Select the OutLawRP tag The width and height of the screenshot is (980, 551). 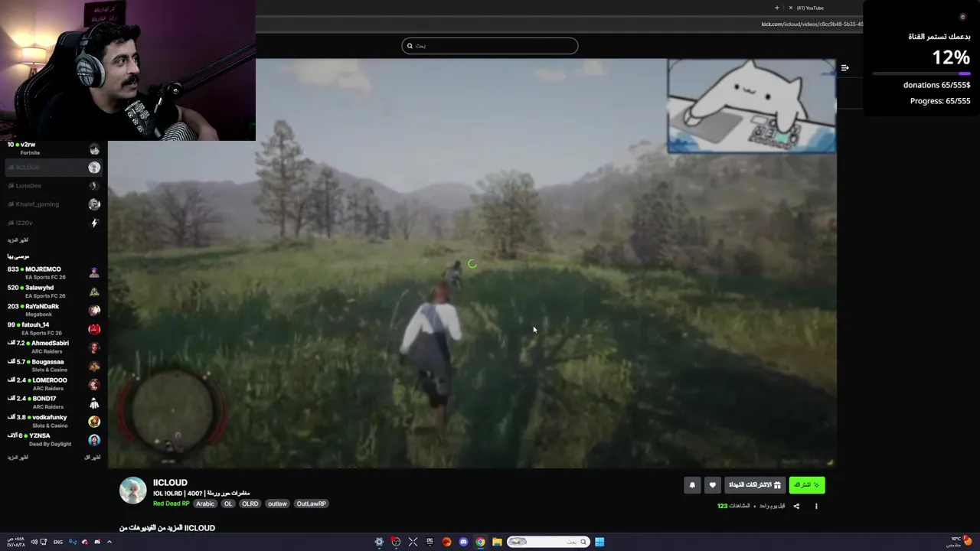311,504
